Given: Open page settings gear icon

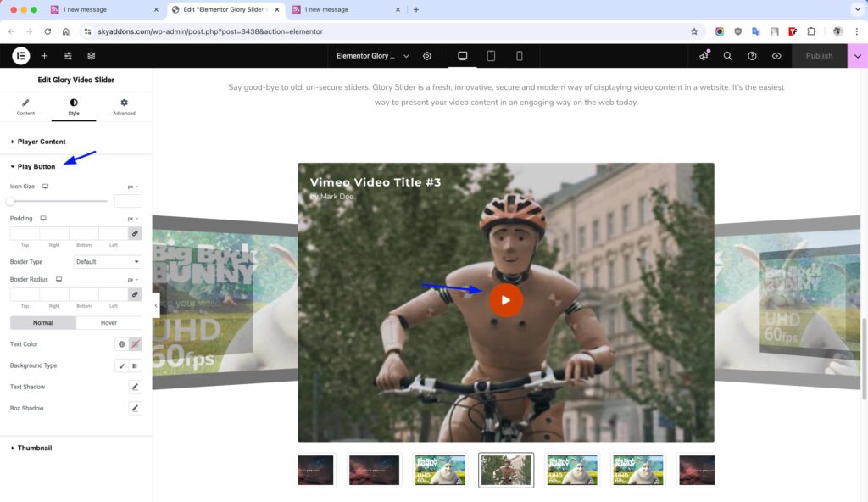Looking at the screenshot, I should point(427,56).
